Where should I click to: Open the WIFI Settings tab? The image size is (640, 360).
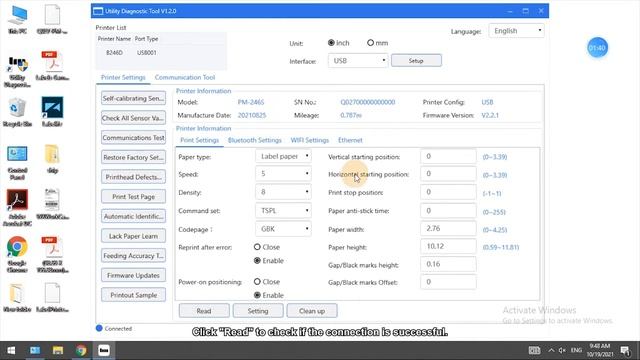pos(310,140)
